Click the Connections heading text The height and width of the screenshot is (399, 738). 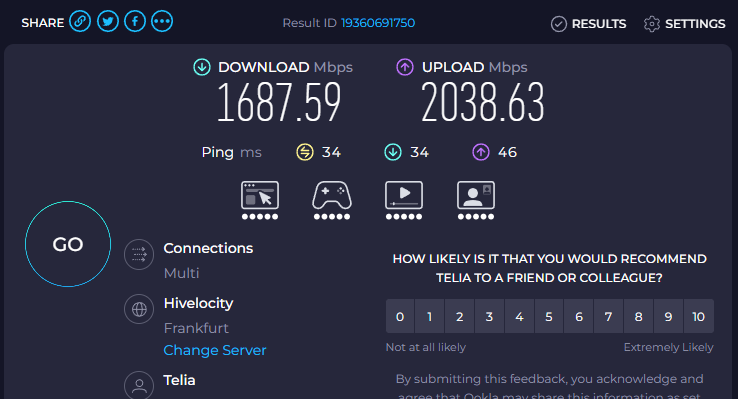[208, 248]
